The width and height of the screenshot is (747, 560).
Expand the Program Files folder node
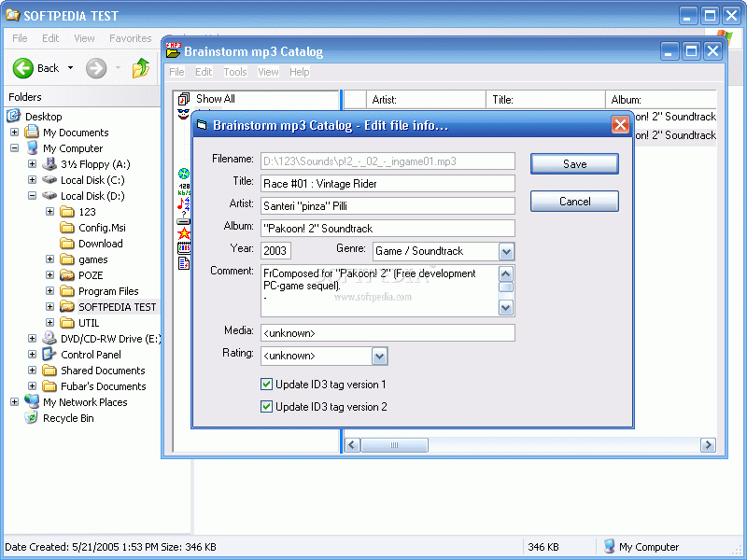coord(49,291)
